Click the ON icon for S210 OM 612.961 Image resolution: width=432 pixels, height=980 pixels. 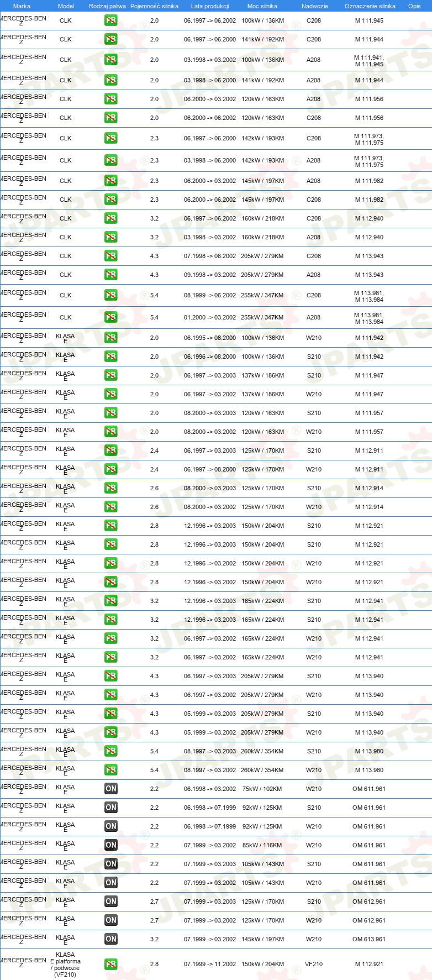pyautogui.click(x=111, y=902)
